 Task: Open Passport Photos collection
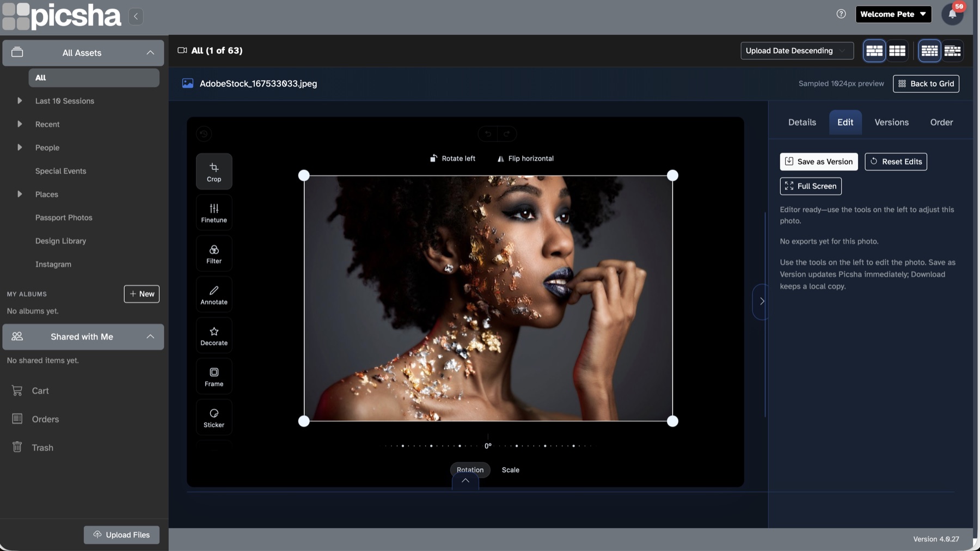click(x=64, y=217)
